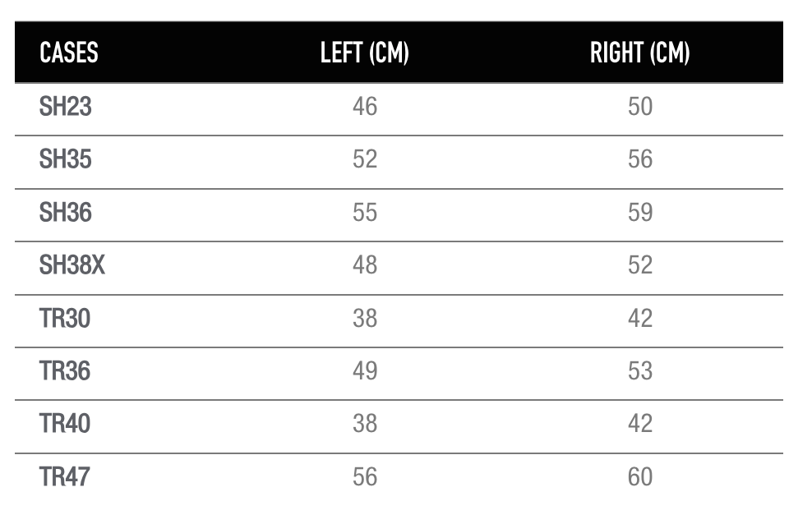The width and height of the screenshot is (812, 524).
Task: Select the SH36 case row label
Action: coord(65,213)
